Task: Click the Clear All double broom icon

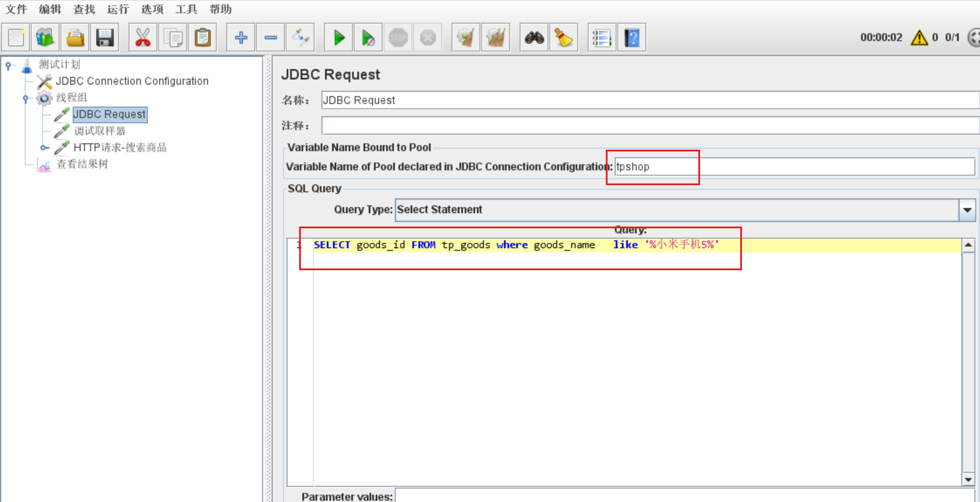Action: click(496, 38)
